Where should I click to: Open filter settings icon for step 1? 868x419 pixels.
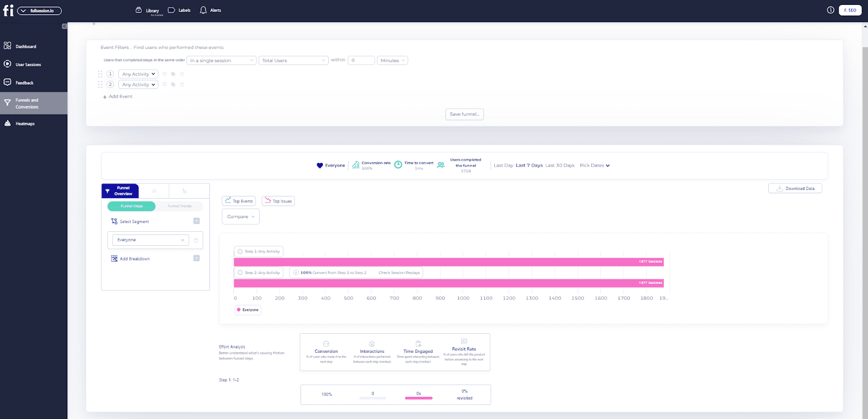click(x=165, y=74)
